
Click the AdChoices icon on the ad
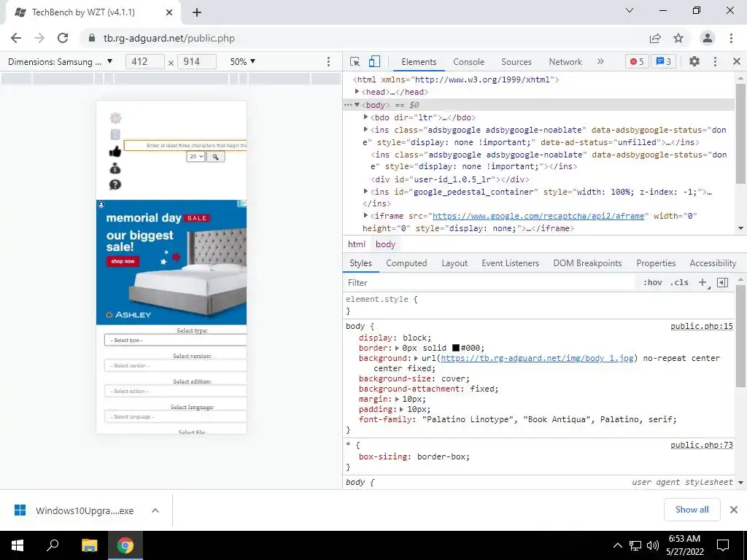point(242,203)
